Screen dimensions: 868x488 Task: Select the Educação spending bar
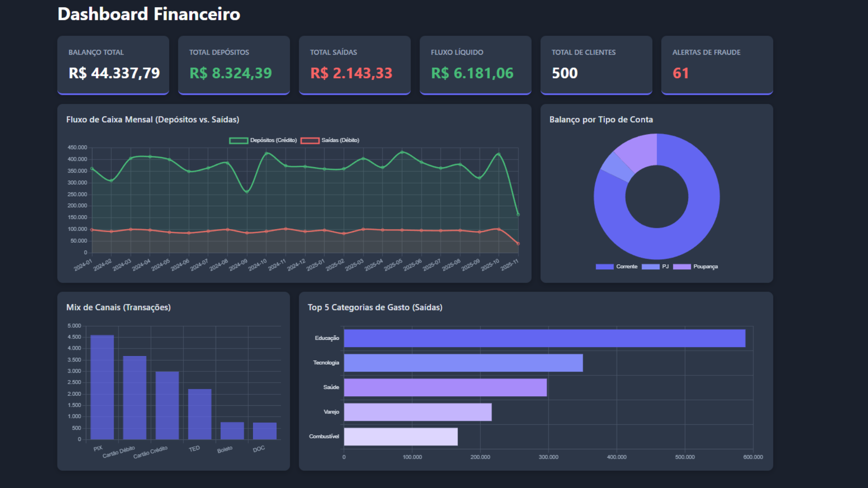point(542,338)
